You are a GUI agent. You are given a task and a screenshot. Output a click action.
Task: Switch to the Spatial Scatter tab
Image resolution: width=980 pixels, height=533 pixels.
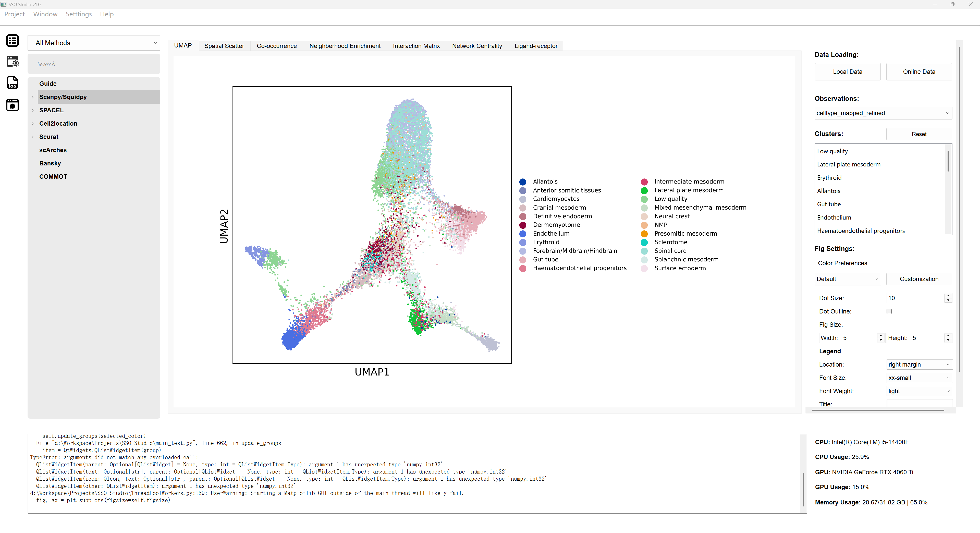click(x=224, y=46)
